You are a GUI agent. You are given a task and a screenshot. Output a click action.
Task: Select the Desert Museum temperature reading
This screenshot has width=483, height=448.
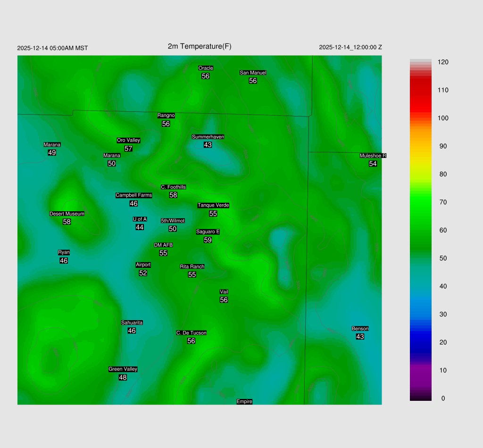pos(67,222)
